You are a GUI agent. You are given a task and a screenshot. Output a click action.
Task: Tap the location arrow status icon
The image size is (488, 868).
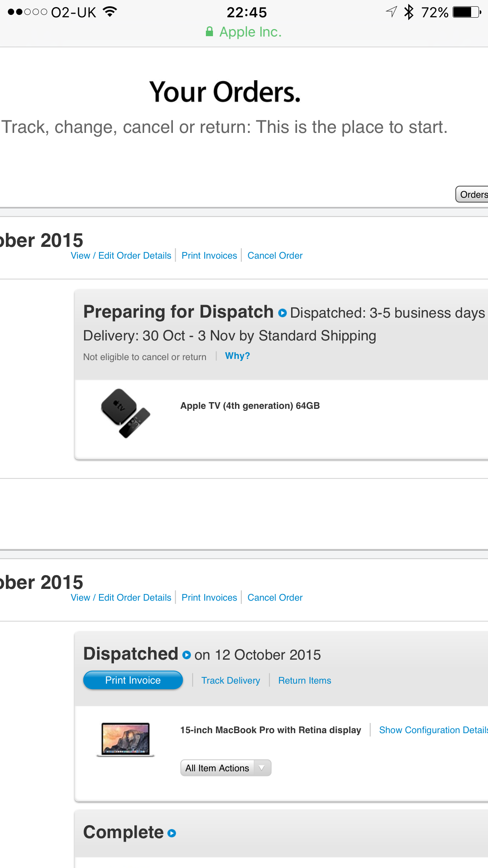point(391,12)
